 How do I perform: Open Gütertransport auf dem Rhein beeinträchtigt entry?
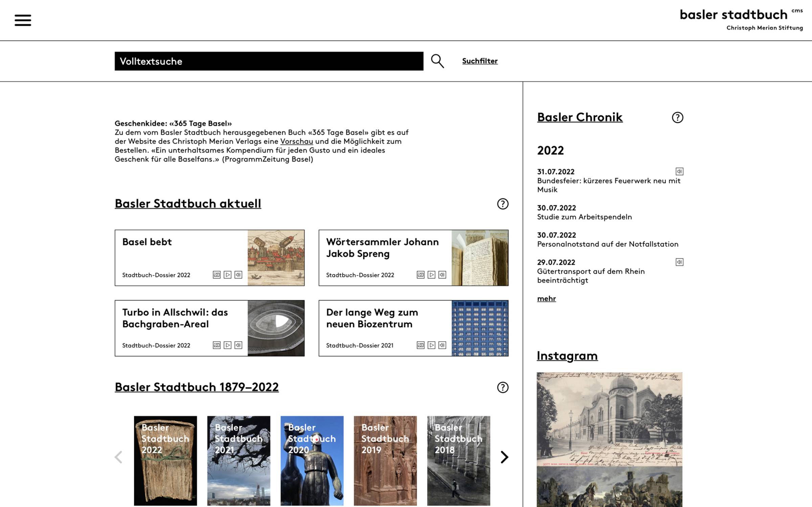click(591, 276)
